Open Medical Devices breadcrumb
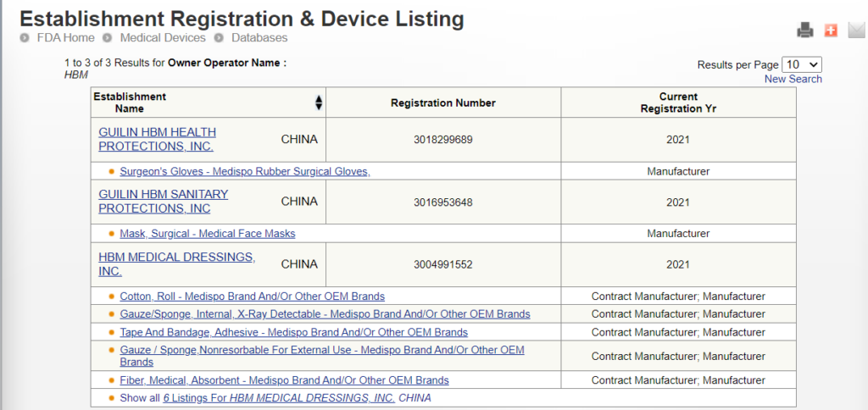The height and width of the screenshot is (410, 868). point(162,38)
